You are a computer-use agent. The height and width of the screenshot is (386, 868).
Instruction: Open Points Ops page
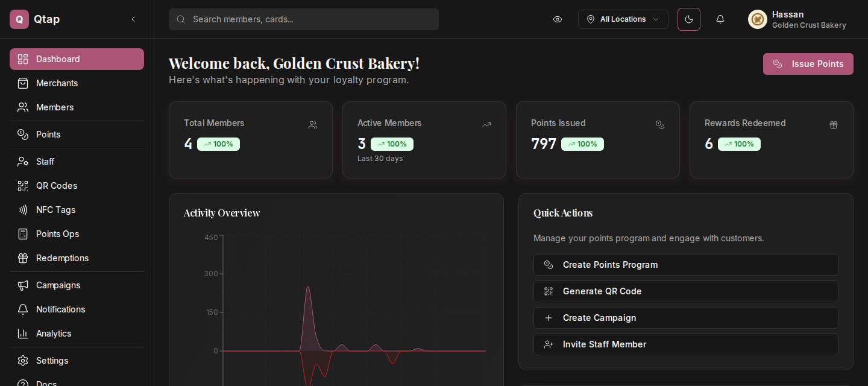77,234
